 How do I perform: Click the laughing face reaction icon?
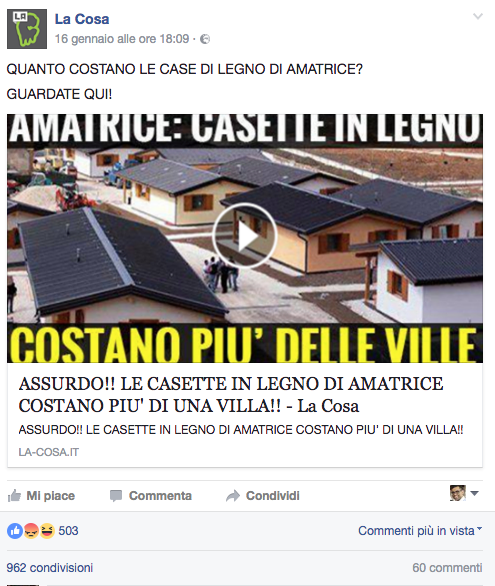tap(47, 531)
